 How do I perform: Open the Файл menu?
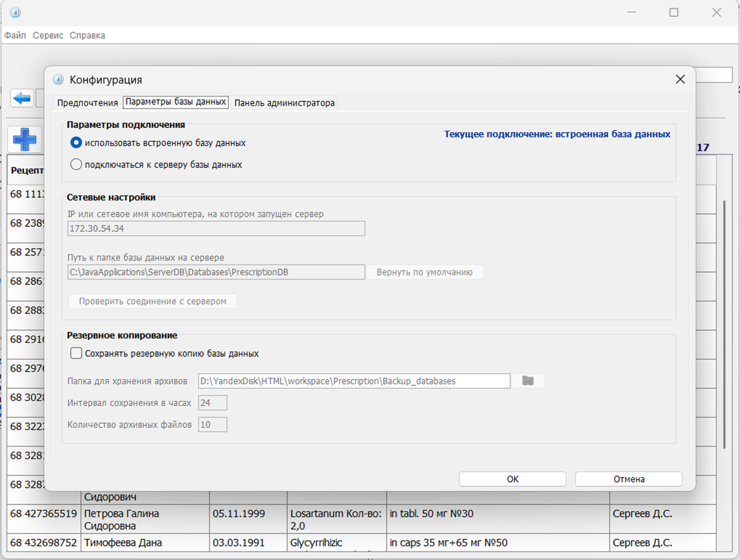15,35
